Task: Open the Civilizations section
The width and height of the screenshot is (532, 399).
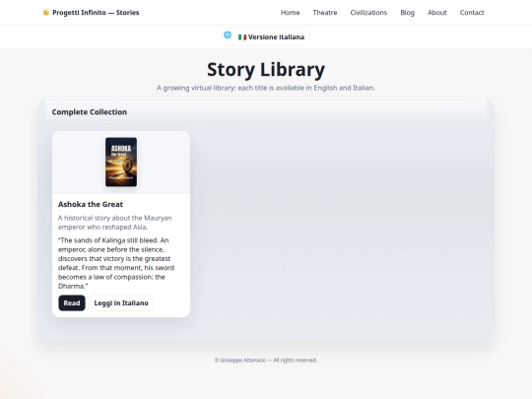Action: coord(368,13)
